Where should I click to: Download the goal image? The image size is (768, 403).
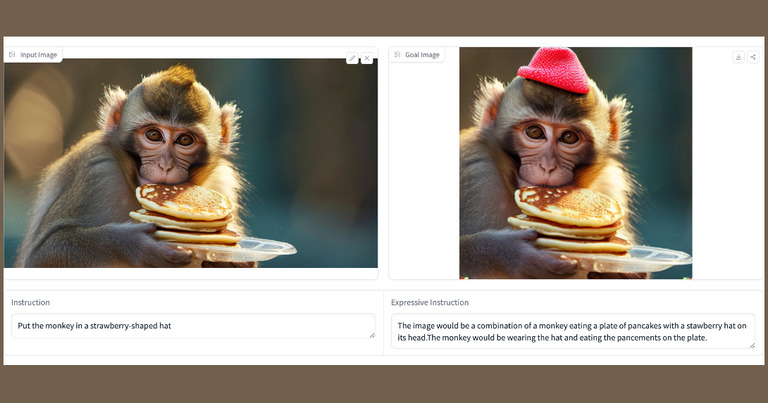click(739, 57)
